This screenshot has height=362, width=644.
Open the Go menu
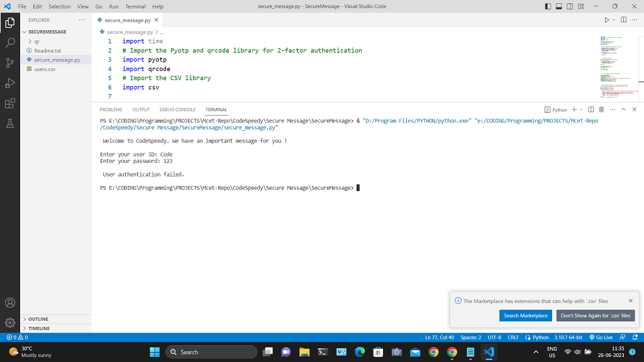(x=99, y=6)
